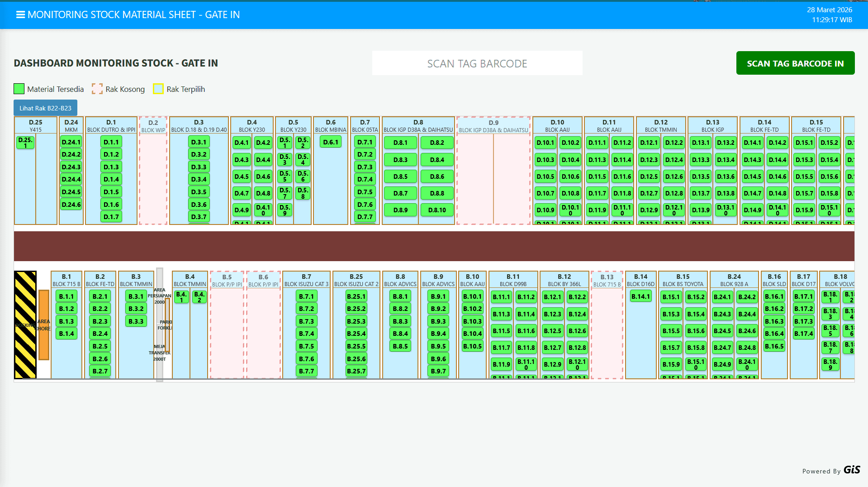The image size is (868, 487).
Task: Select rack slot B.11.8
Action: pyautogui.click(x=526, y=348)
